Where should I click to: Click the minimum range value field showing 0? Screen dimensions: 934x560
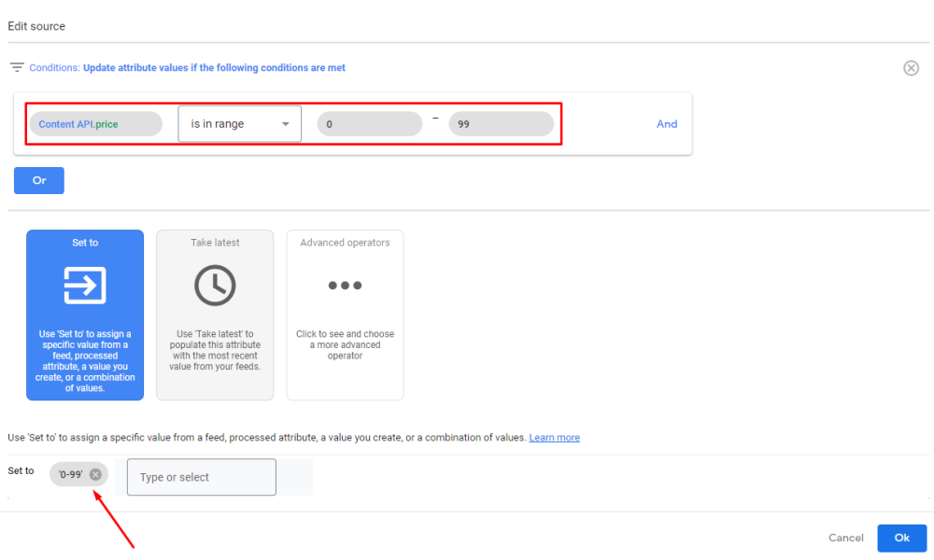point(370,124)
